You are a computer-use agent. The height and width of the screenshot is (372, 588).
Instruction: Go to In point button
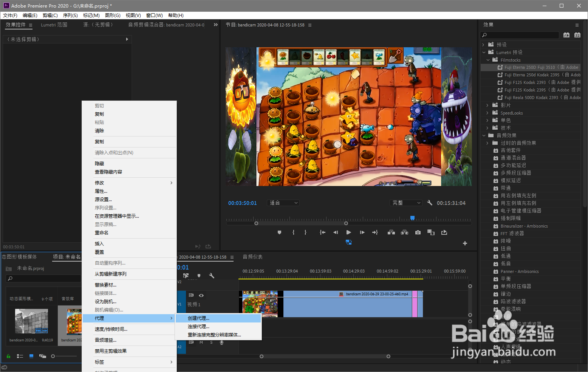(x=322, y=232)
